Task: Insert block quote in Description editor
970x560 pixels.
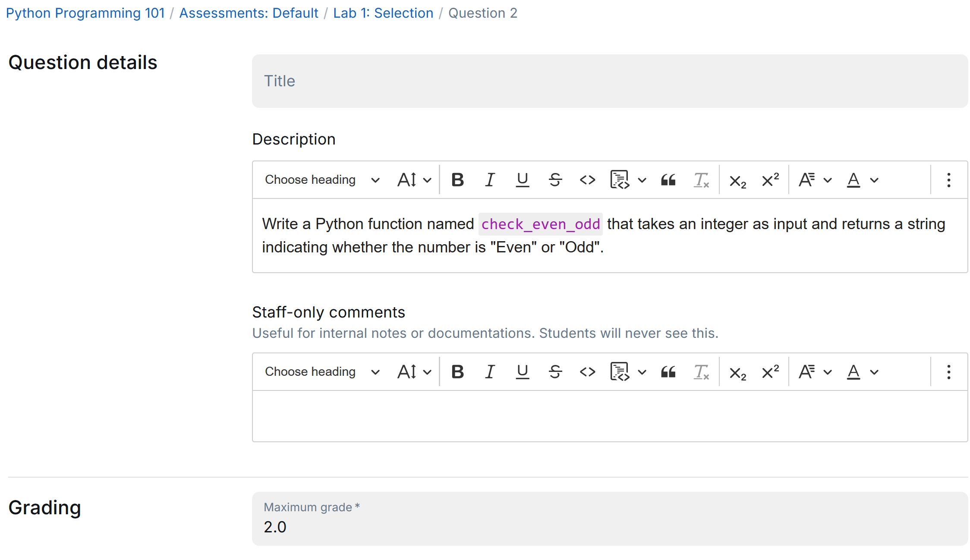Action: [x=668, y=180]
